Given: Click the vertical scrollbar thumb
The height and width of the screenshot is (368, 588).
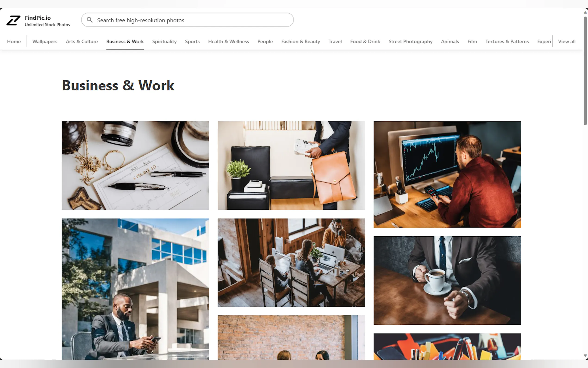Looking at the screenshot, I should coord(585,71).
